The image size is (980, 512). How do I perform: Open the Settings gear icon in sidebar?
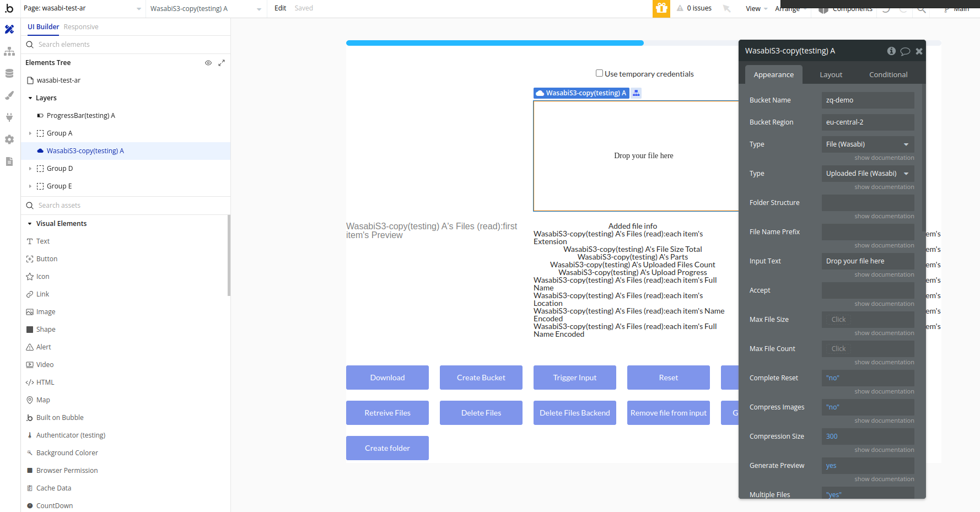tap(9, 139)
